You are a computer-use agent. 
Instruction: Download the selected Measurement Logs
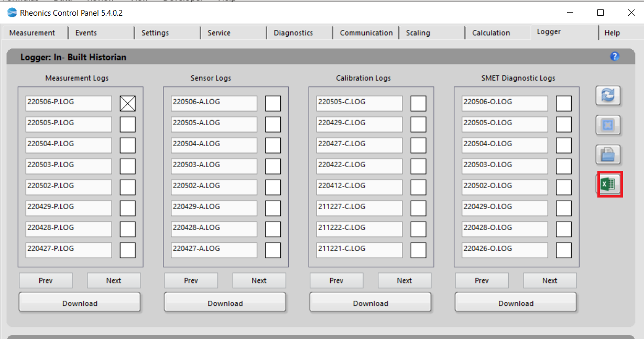click(x=80, y=303)
